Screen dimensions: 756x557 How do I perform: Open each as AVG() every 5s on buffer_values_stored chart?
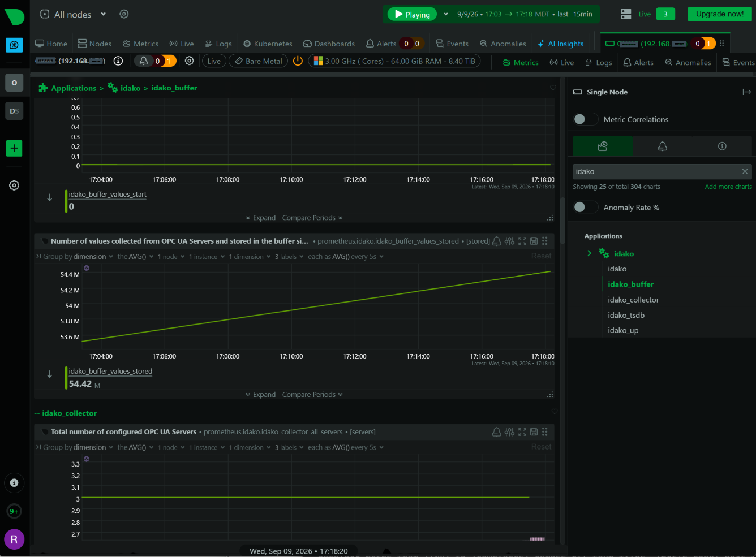[346, 257]
